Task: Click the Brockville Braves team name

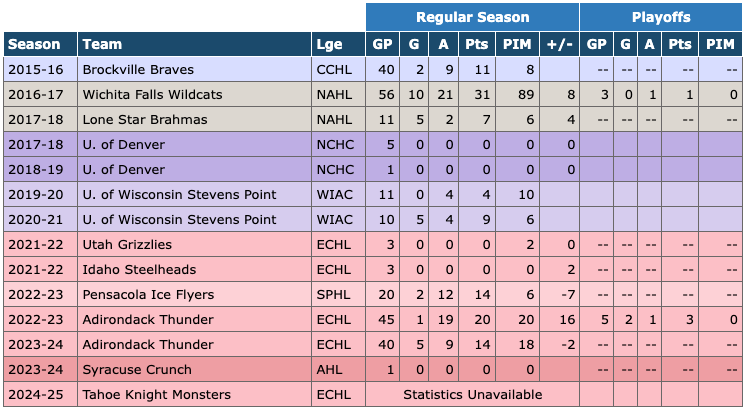Action: click(138, 70)
